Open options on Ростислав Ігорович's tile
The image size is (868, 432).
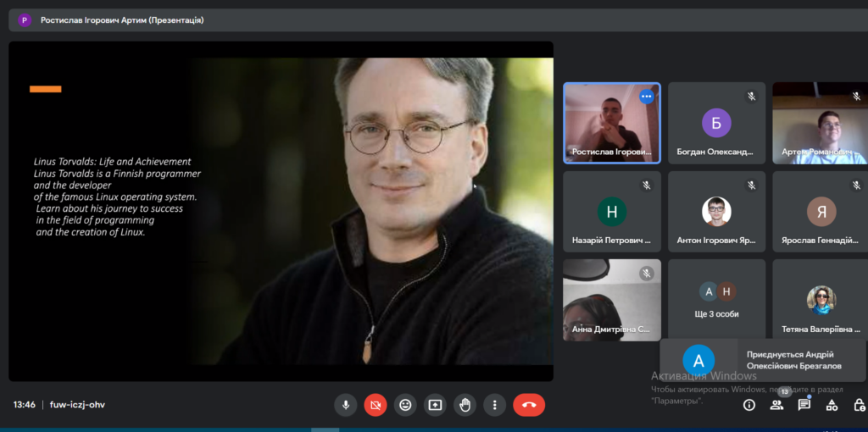(x=647, y=97)
